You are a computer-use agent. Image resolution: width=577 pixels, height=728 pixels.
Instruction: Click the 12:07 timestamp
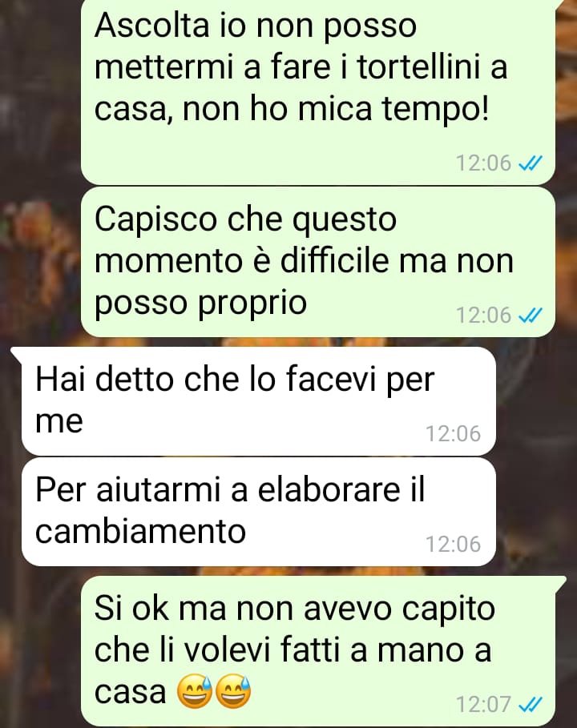point(483,704)
